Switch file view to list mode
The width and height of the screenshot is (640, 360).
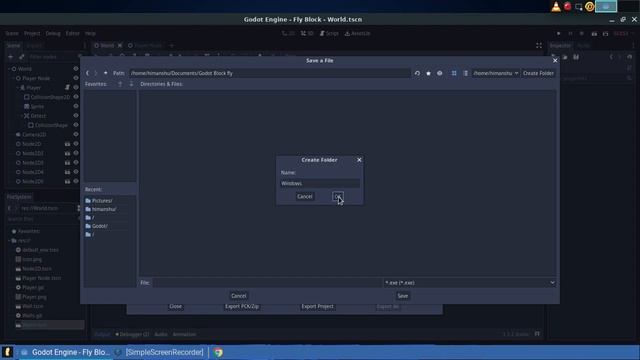click(466, 73)
